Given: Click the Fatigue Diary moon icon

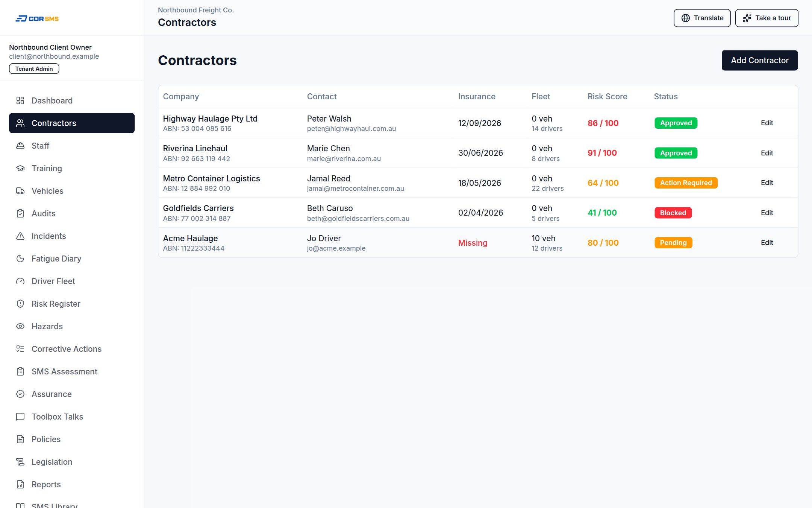Looking at the screenshot, I should tap(20, 259).
